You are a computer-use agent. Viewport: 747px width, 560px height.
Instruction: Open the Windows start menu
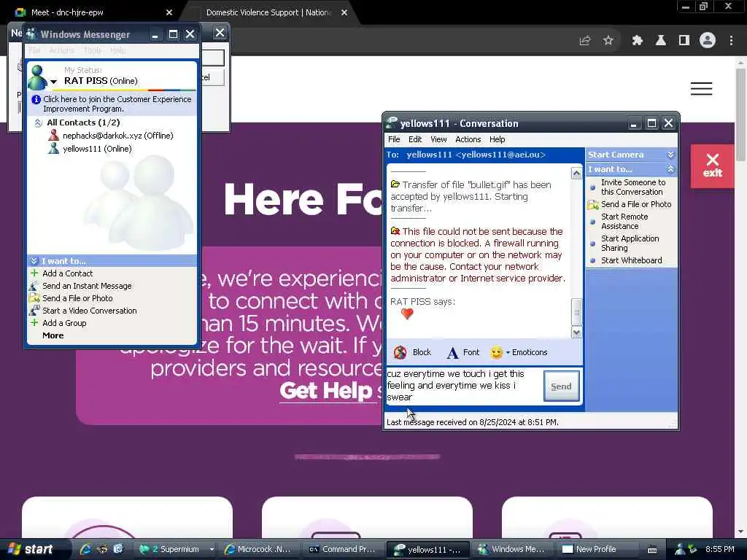32,549
